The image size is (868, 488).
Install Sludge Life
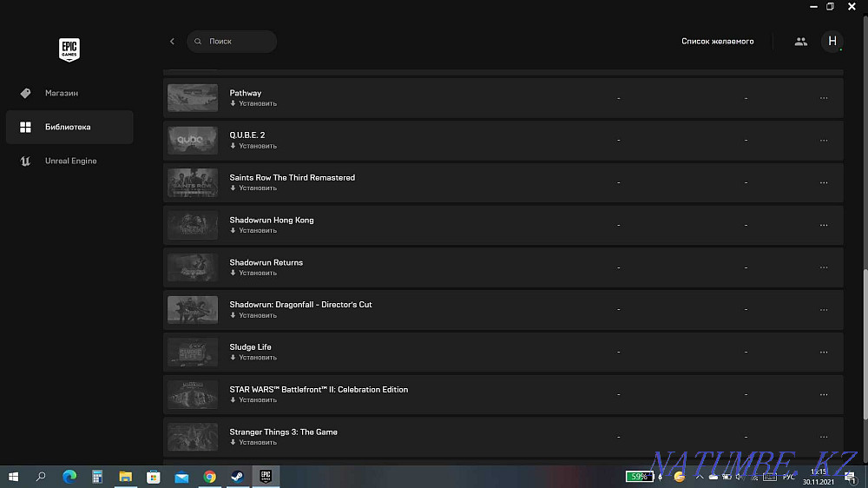coord(253,358)
